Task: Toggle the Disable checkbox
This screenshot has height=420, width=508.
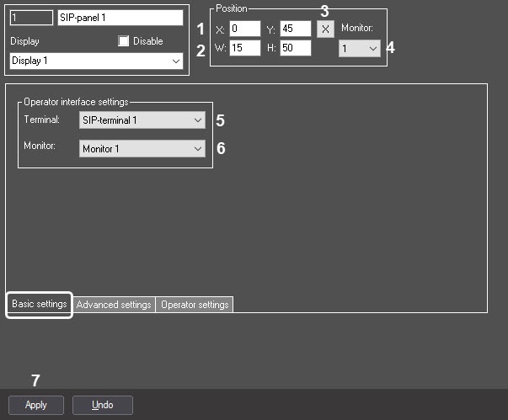Action: [x=125, y=41]
